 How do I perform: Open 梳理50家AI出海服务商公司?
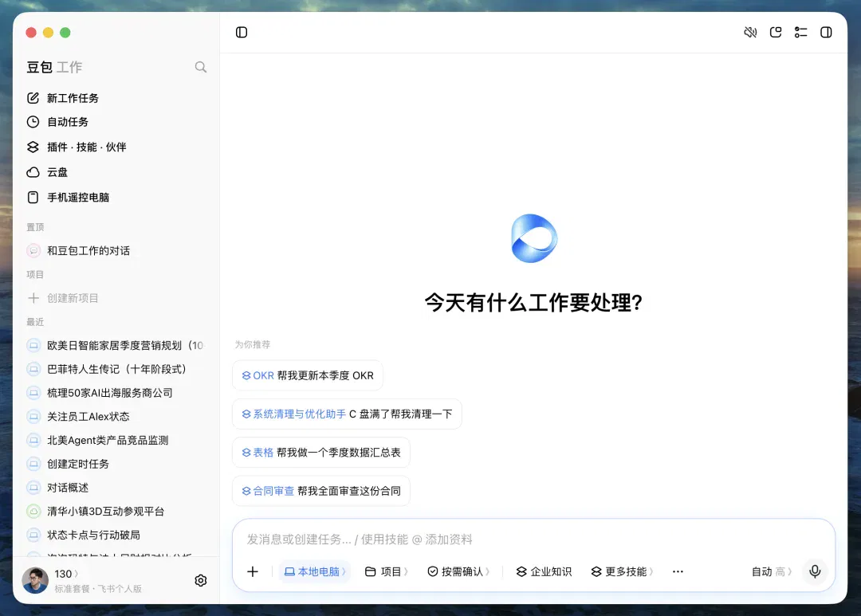(x=116, y=393)
